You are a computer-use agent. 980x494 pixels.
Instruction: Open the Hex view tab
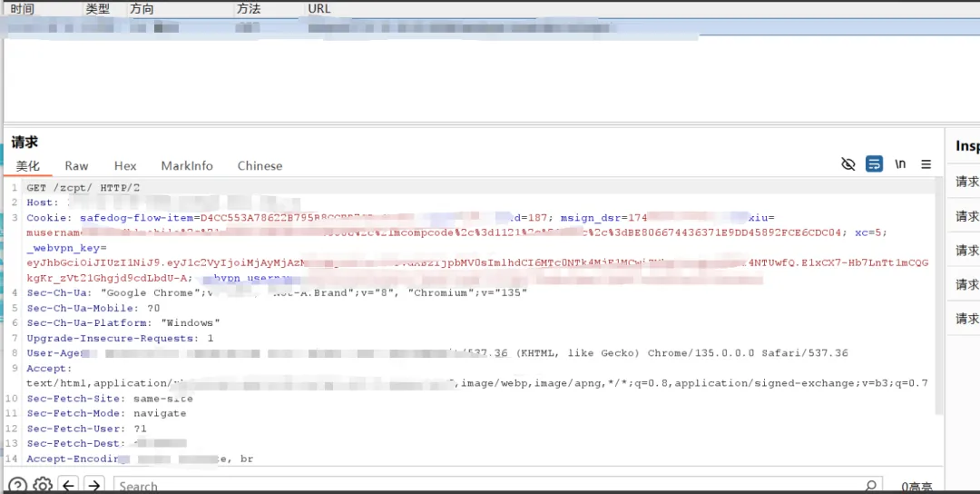click(x=125, y=165)
